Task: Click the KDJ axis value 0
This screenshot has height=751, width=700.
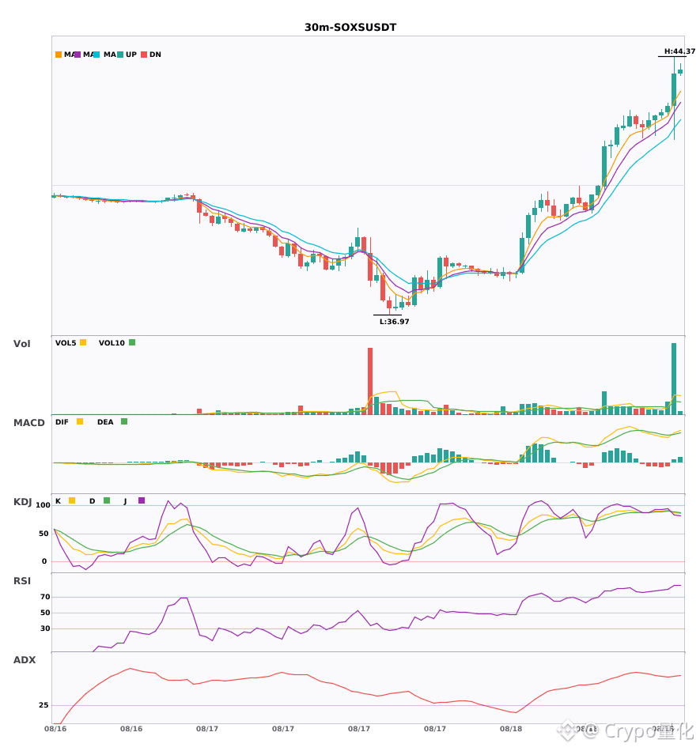Action: point(44,561)
